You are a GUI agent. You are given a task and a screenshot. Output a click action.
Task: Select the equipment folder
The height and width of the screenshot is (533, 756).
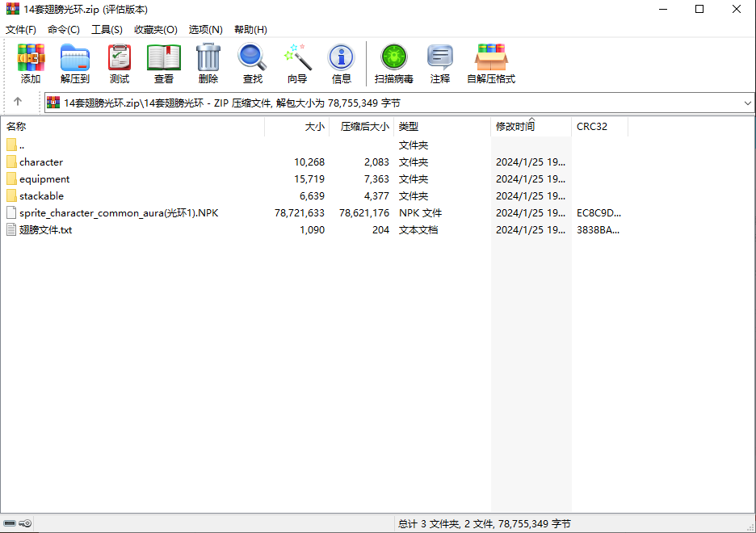[44, 179]
